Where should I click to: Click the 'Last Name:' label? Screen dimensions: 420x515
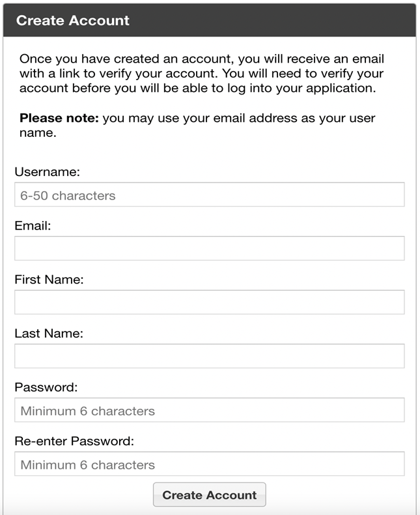49,334
